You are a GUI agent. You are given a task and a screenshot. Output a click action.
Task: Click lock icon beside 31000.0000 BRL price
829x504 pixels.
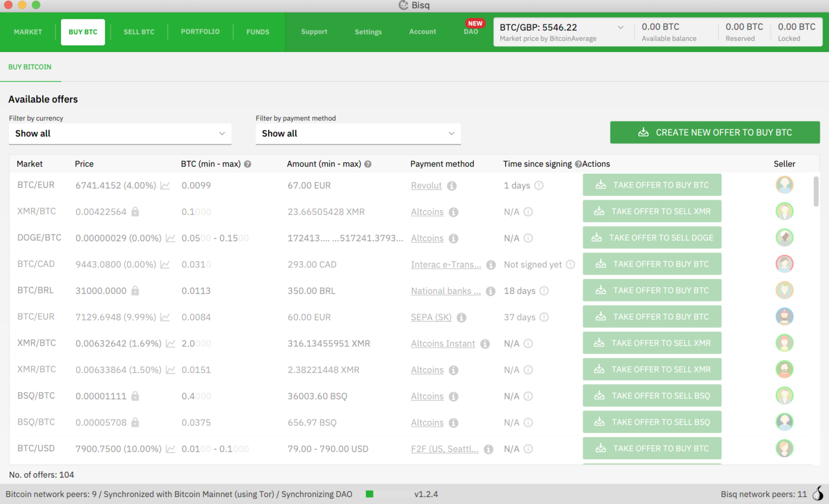pos(135,290)
